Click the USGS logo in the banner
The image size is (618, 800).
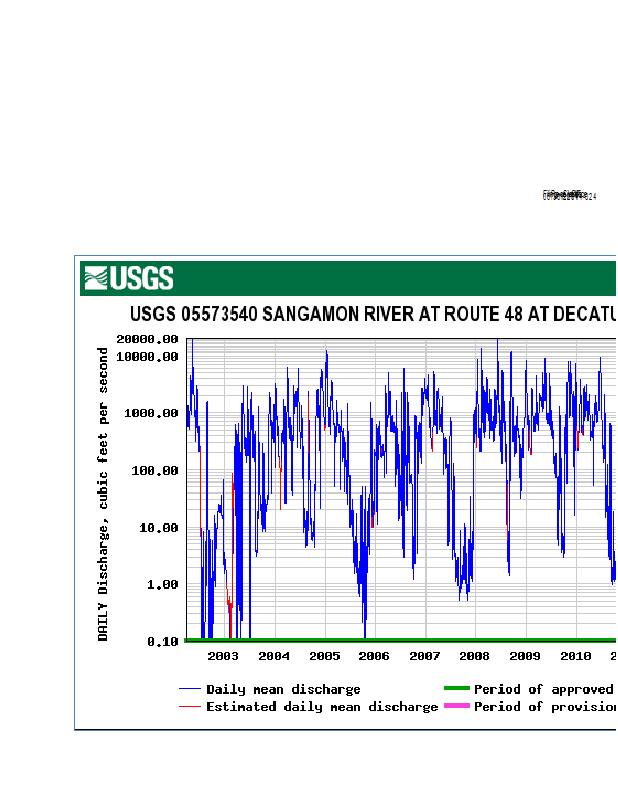pyautogui.click(x=128, y=278)
